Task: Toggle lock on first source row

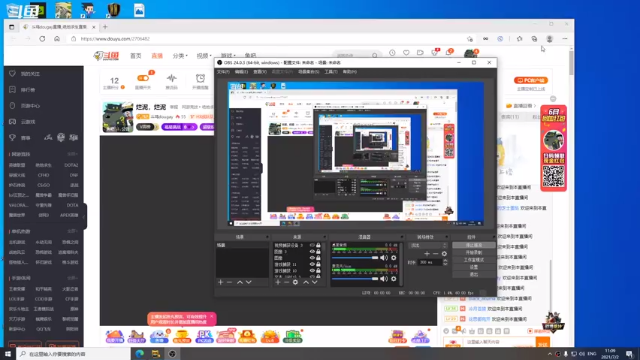Action: point(318,245)
